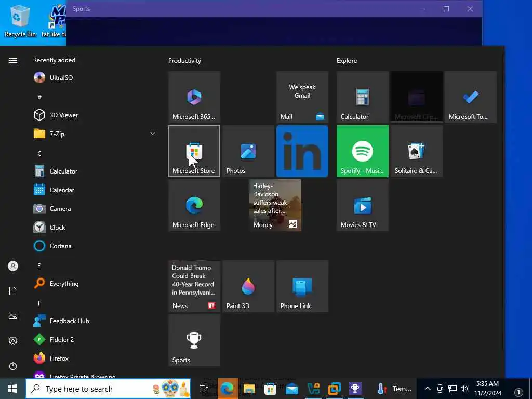Open Clock from the app list
Screen dimensions: 532x399
coord(95,228)
